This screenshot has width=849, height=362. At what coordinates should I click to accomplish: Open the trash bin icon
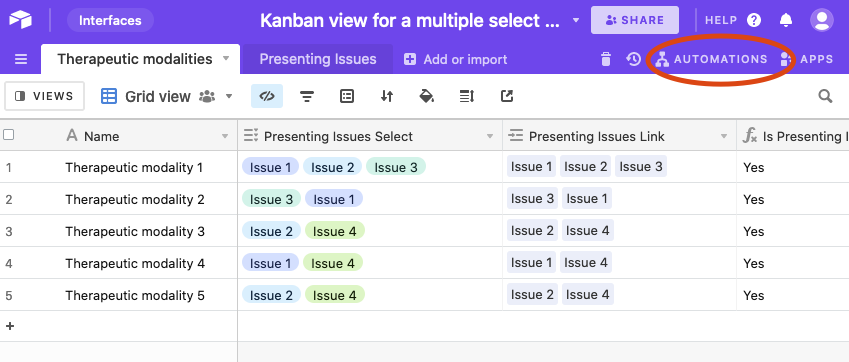606,60
